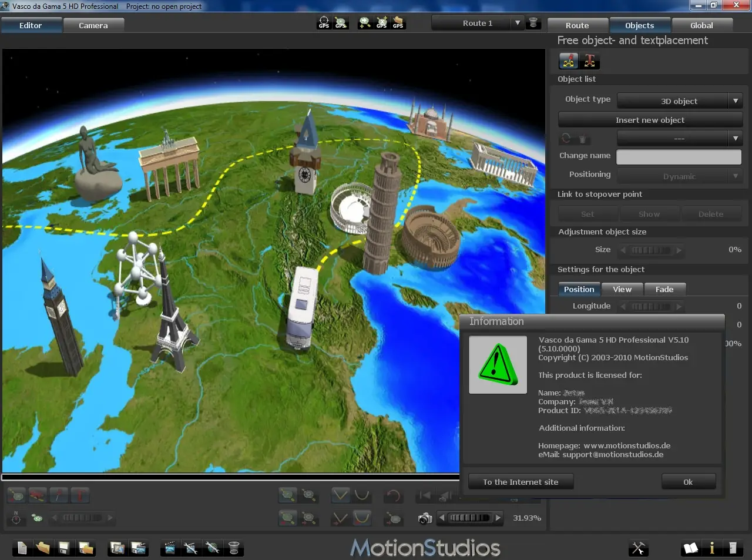Click the trash icon next to Route 1

click(533, 23)
